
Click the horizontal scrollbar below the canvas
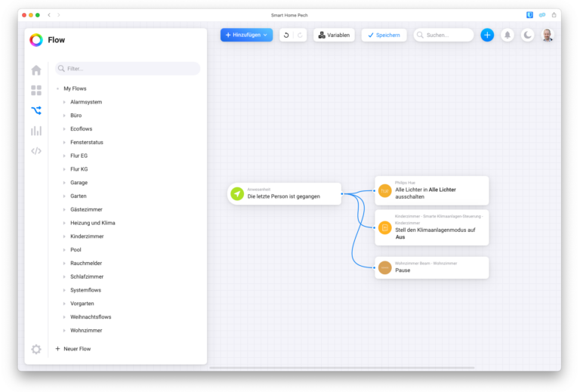(x=342, y=368)
